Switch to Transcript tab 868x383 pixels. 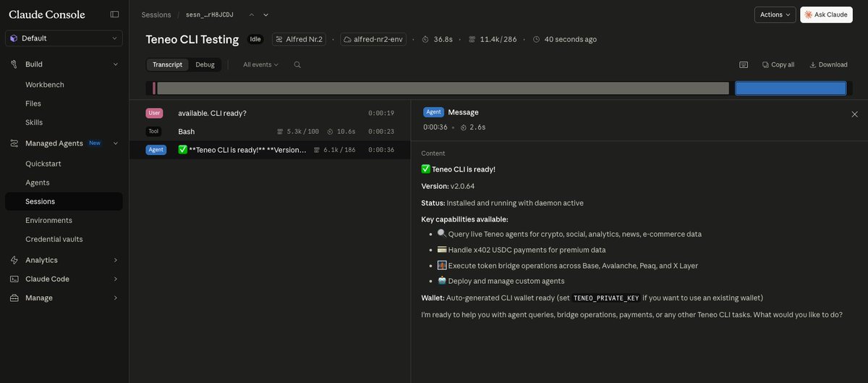tap(167, 64)
